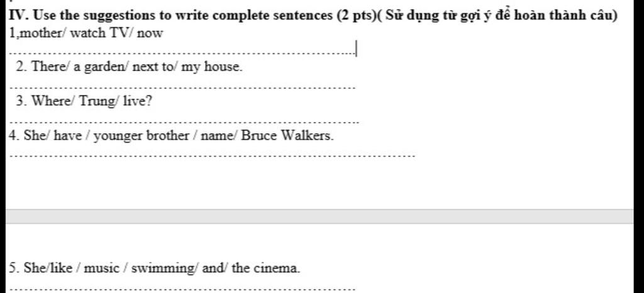
Task: Click the long answer line below sentence 4
Action: point(213,155)
